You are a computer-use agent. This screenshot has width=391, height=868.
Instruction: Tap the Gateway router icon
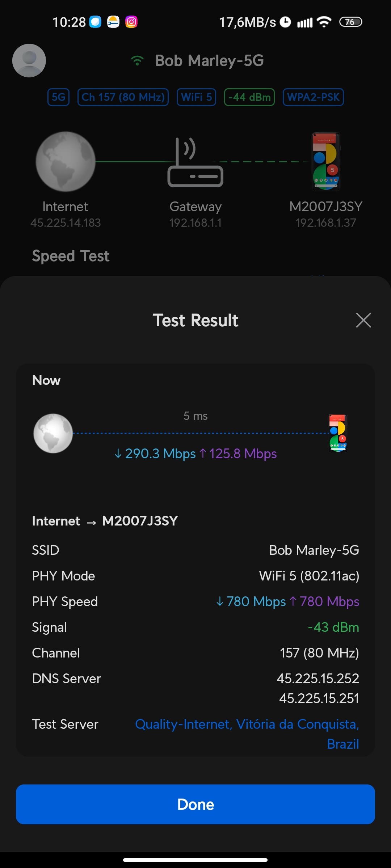tap(195, 162)
